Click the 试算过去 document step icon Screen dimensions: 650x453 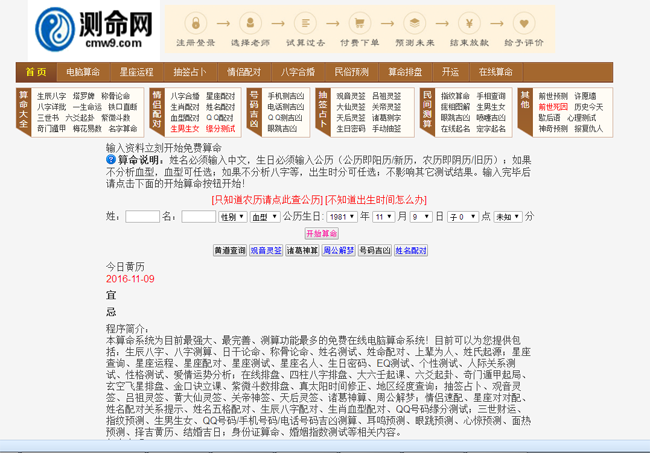click(306, 23)
